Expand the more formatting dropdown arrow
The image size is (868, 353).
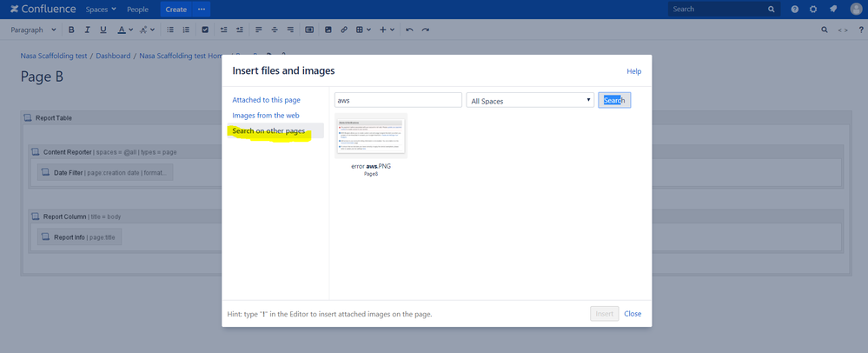coord(152,30)
